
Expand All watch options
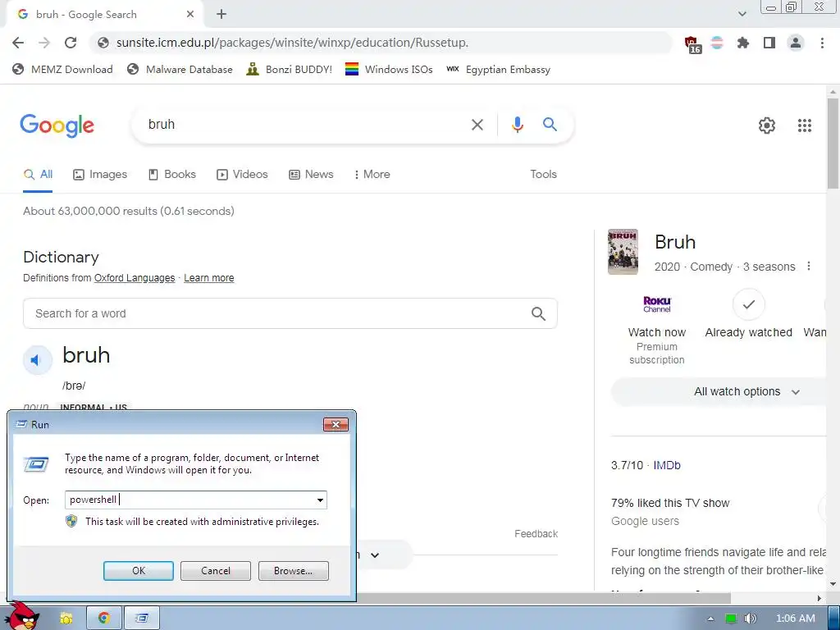746,391
